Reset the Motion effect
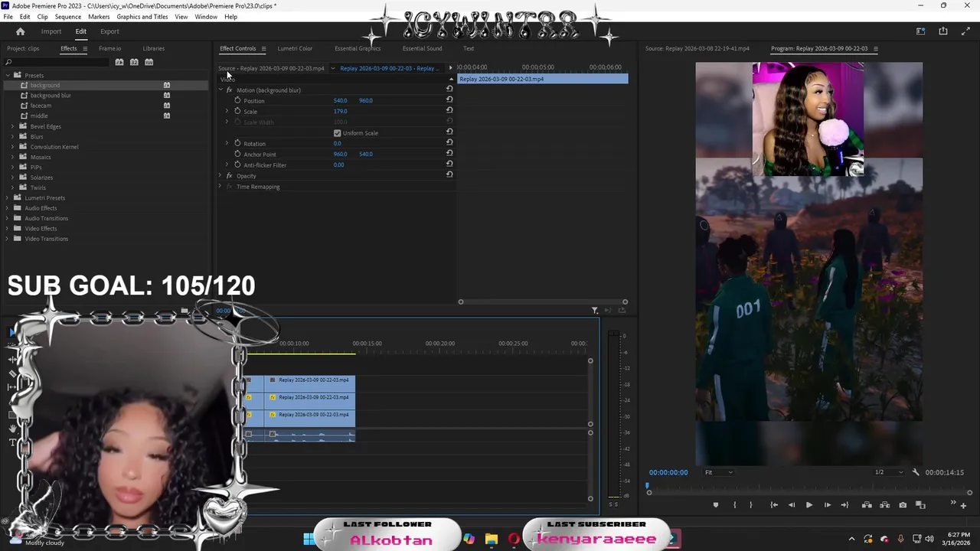980x551 pixels. point(449,90)
